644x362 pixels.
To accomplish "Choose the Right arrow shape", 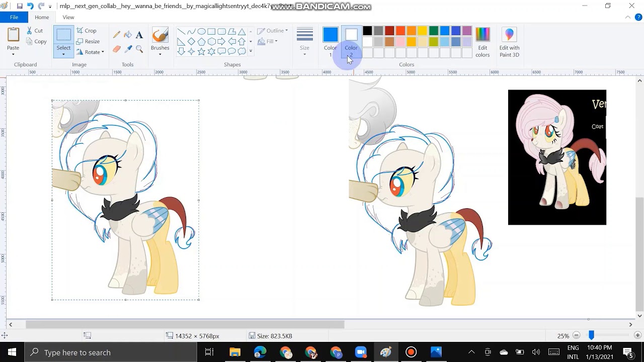I will pos(221,41).
